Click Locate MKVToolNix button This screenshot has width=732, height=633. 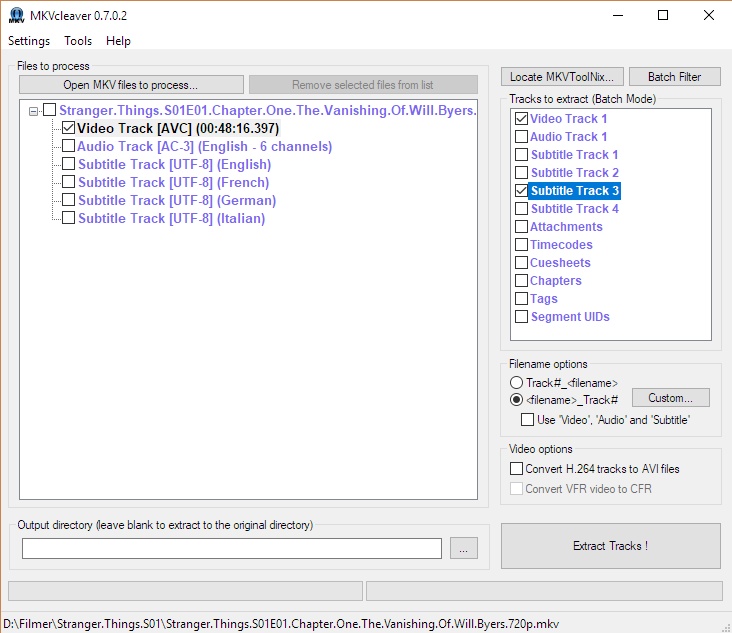tap(562, 77)
